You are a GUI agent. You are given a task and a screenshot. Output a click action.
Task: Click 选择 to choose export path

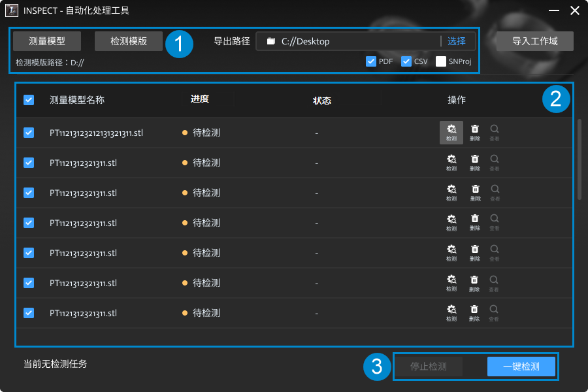pos(457,41)
